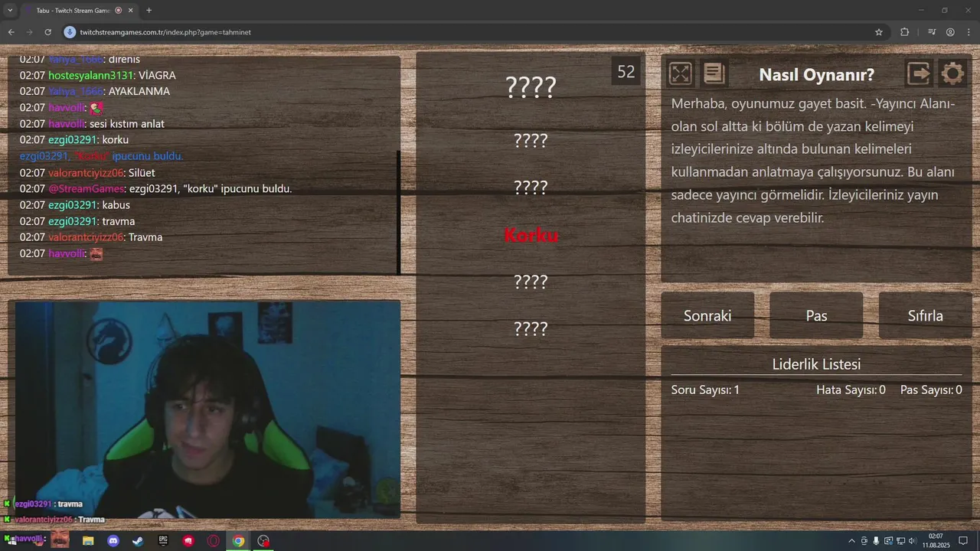This screenshot has height=551, width=980.
Task: Open Opera browser from taskbar
Action: point(214,541)
